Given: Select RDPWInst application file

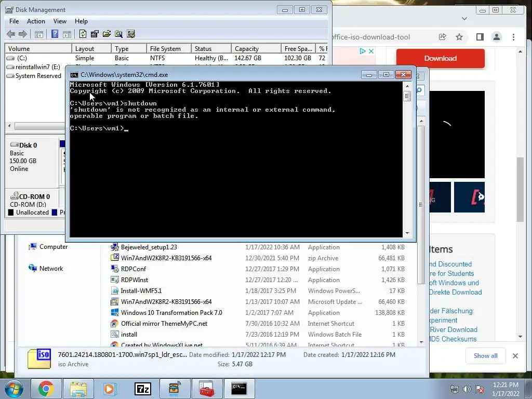Looking at the screenshot, I should click(258, 280).
